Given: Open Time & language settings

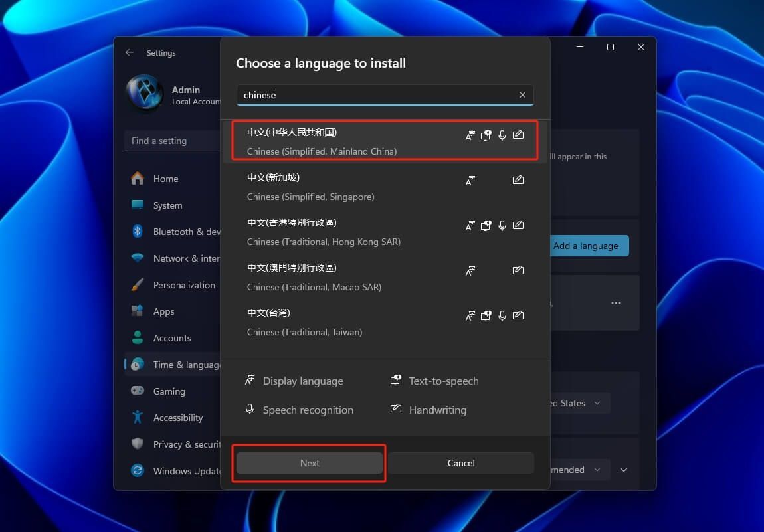Looking at the screenshot, I should click(173, 365).
